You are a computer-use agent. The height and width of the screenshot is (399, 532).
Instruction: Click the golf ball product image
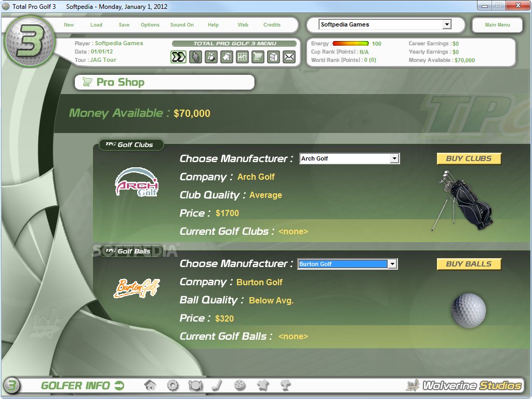tap(469, 311)
